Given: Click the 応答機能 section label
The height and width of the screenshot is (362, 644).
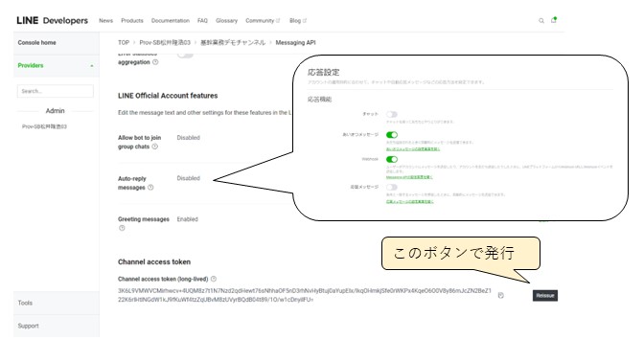Looking at the screenshot, I should click(319, 100).
